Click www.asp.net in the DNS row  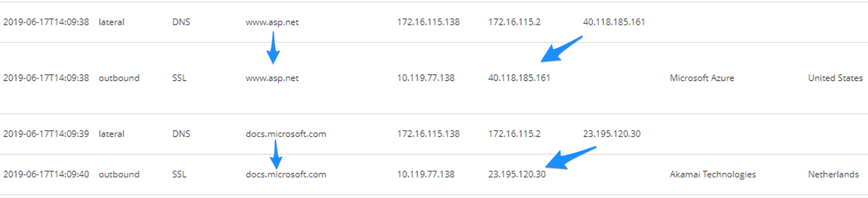pyautogui.click(x=272, y=22)
